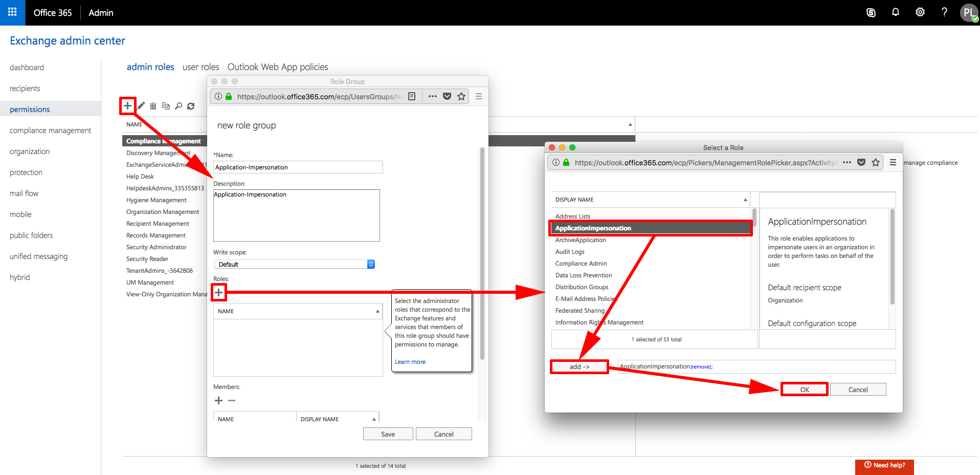The width and height of the screenshot is (980, 475).
Task: Open page actions dots in Role Group window
Action: pyautogui.click(x=433, y=96)
